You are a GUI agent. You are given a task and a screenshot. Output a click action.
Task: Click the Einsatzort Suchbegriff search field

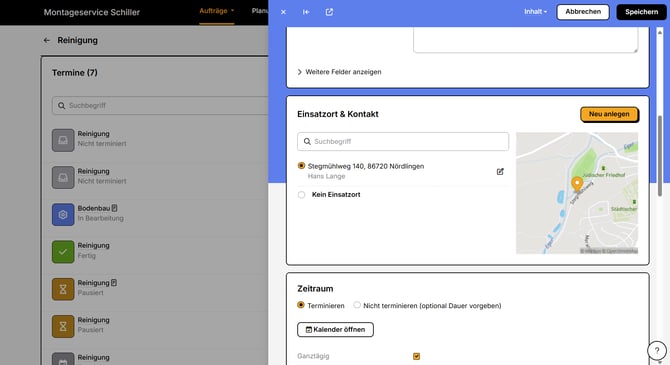point(403,141)
